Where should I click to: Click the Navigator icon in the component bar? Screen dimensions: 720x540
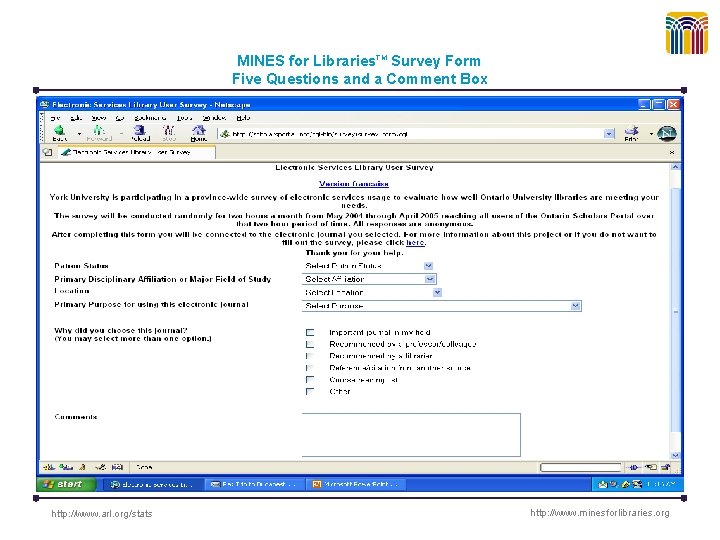point(49,467)
